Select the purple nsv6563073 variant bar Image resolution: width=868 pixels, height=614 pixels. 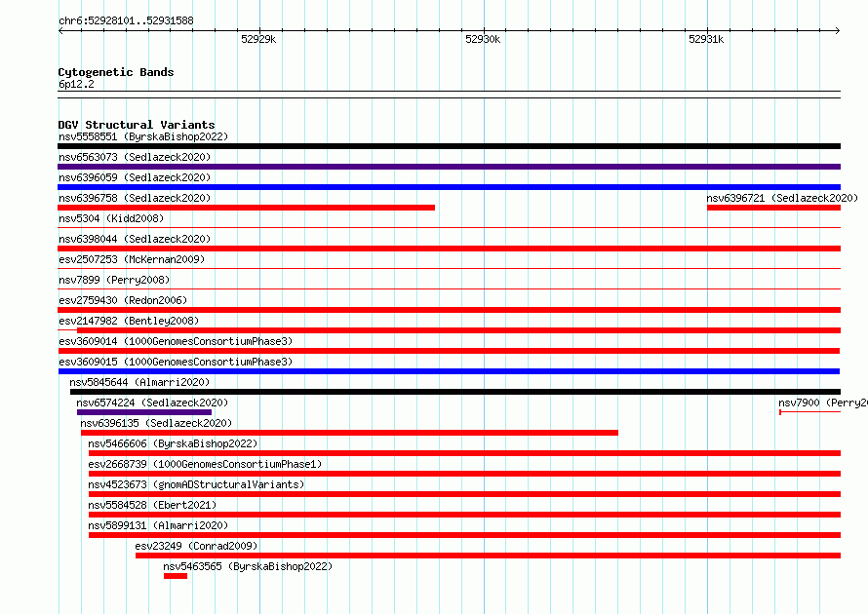pos(449,167)
